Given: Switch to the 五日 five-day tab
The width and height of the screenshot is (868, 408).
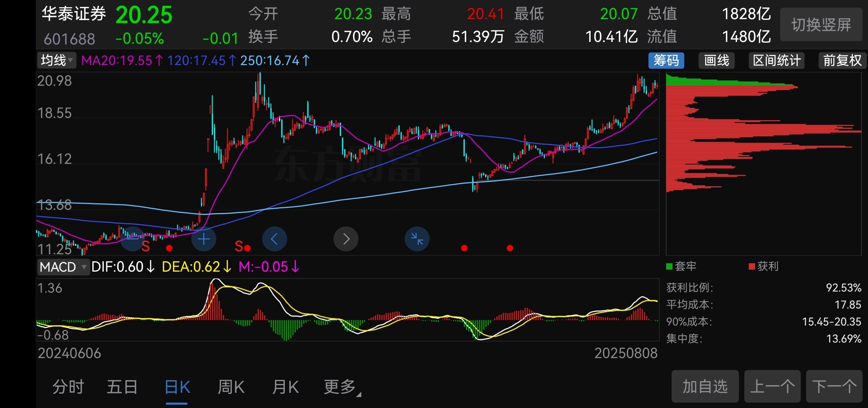Looking at the screenshot, I should pyautogui.click(x=122, y=387).
